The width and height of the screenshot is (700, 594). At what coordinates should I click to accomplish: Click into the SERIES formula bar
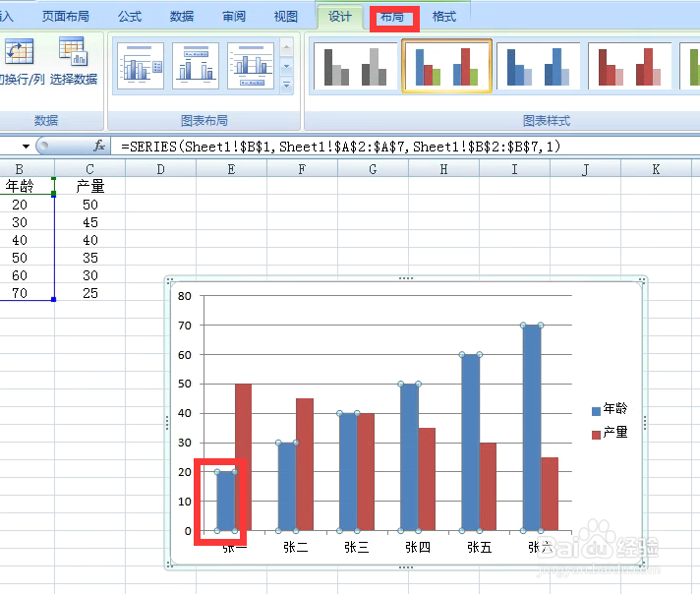(404, 147)
